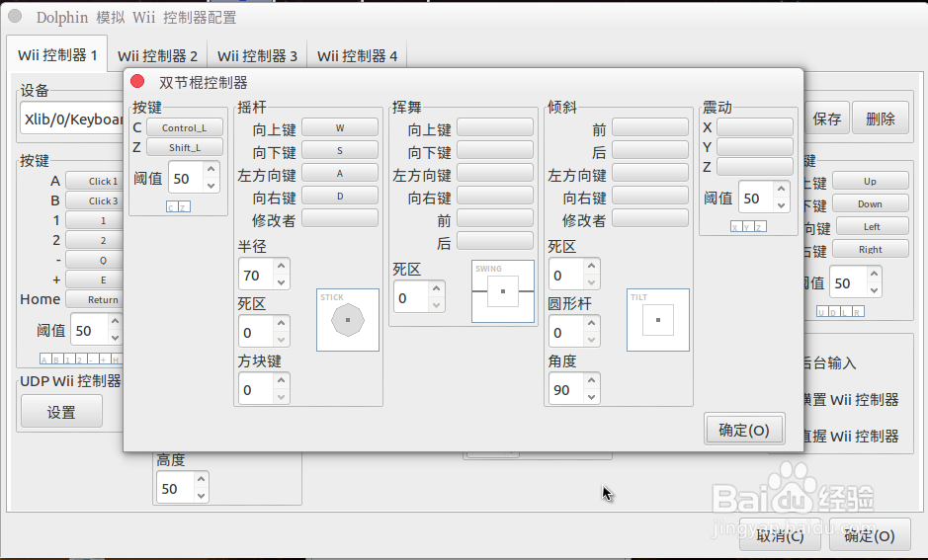Increase the 倾斜 死区 spinner value
This screenshot has height=560, width=928.
591,266
